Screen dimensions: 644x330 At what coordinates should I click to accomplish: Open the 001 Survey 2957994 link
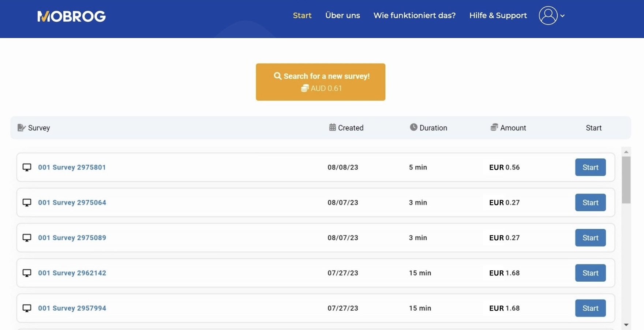[72, 308]
